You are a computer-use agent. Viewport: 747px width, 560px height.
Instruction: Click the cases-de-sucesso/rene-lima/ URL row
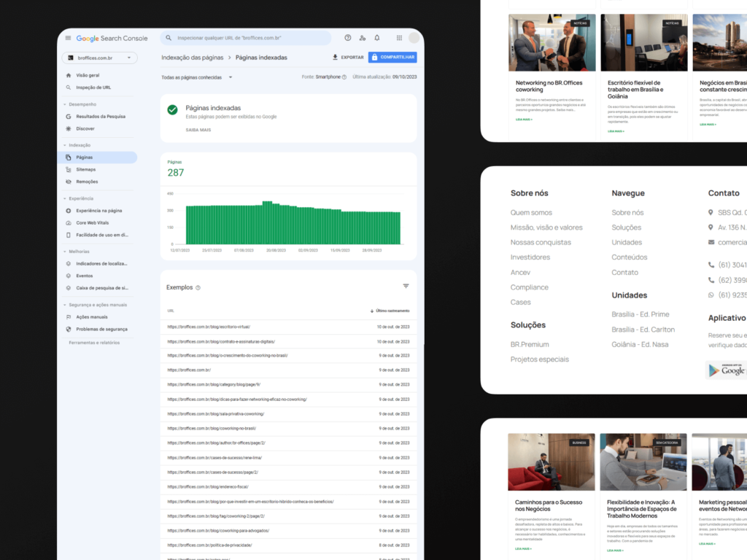pyautogui.click(x=288, y=458)
